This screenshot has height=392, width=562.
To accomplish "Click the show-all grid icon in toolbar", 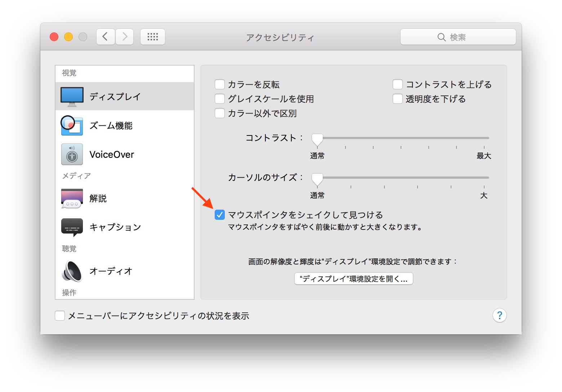I will (x=152, y=36).
